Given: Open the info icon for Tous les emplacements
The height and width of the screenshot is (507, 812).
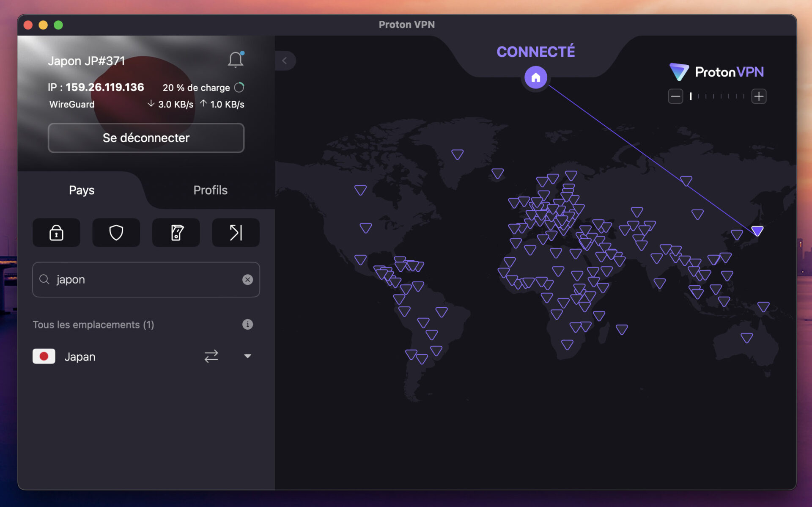Looking at the screenshot, I should coord(247,324).
